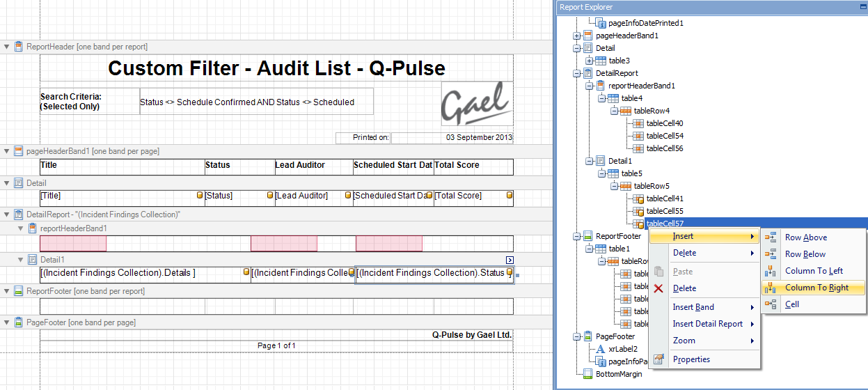
Task: Click the Cell insert icon in submenu
Action: pos(771,304)
